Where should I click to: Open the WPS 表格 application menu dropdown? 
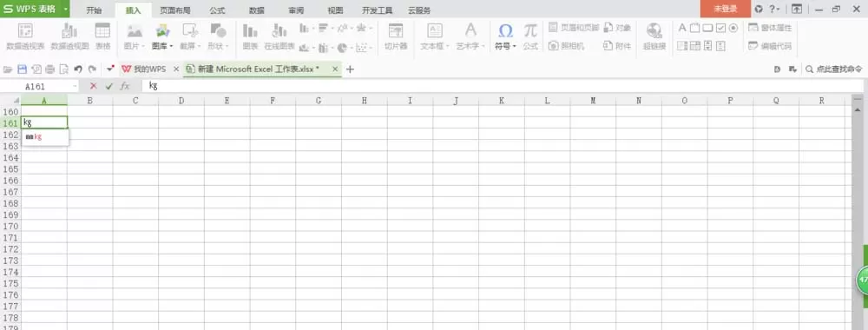[66, 9]
